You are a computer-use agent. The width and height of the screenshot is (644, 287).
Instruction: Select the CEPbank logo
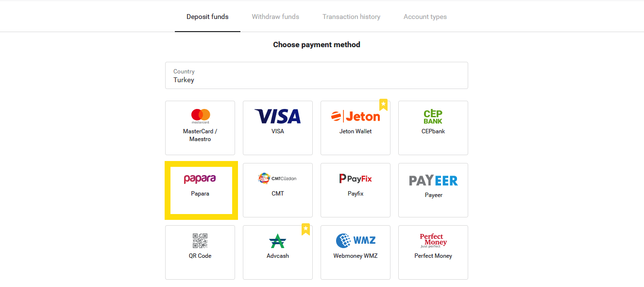tap(433, 116)
